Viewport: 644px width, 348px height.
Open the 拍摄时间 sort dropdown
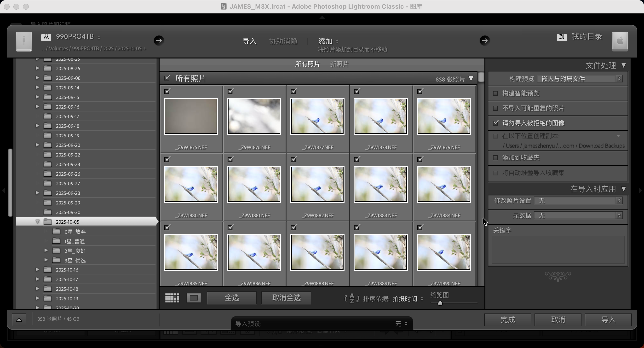point(408,299)
